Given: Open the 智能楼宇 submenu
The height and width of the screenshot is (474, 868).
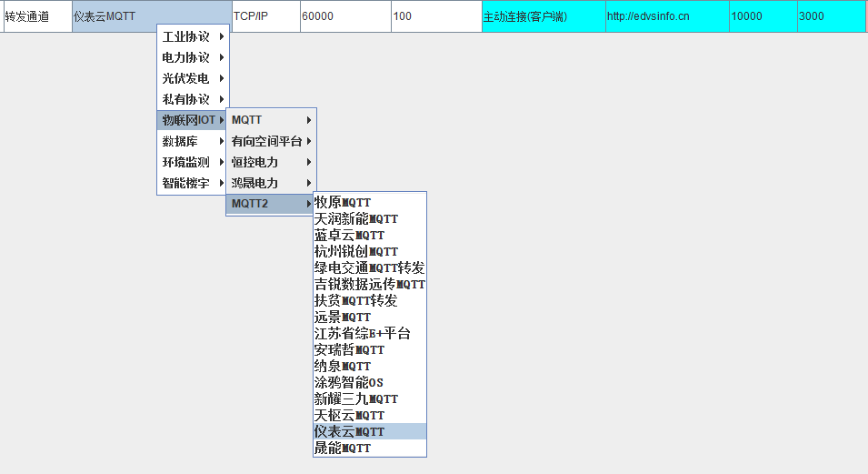Looking at the screenshot, I should click(193, 183).
